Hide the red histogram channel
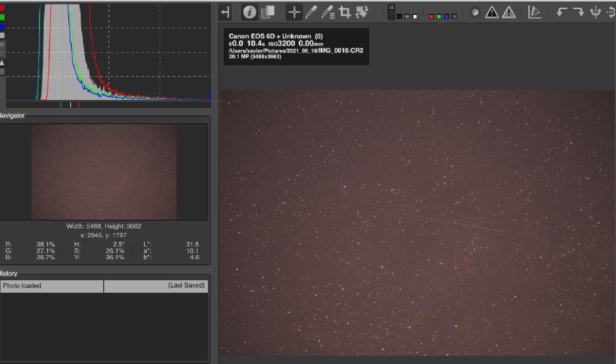 click(3, 8)
